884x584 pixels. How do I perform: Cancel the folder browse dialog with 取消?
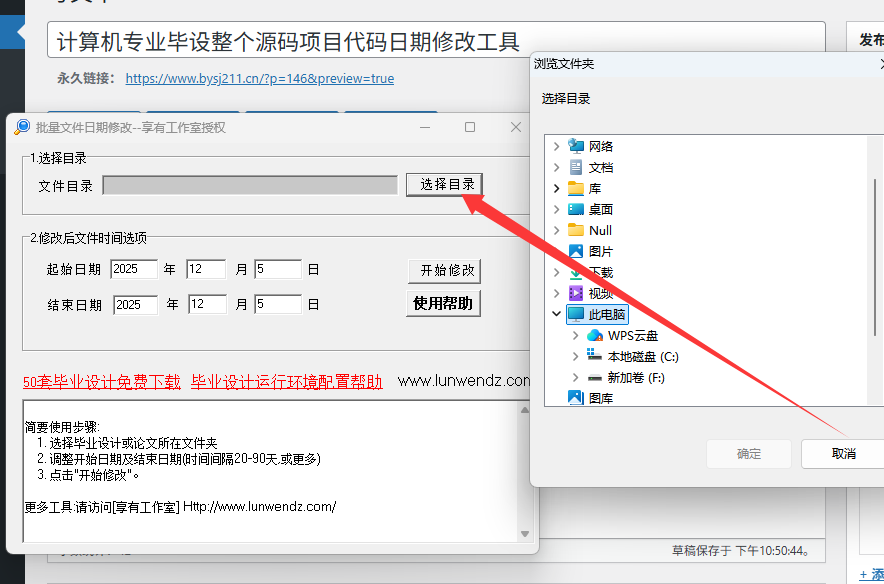[843, 453]
